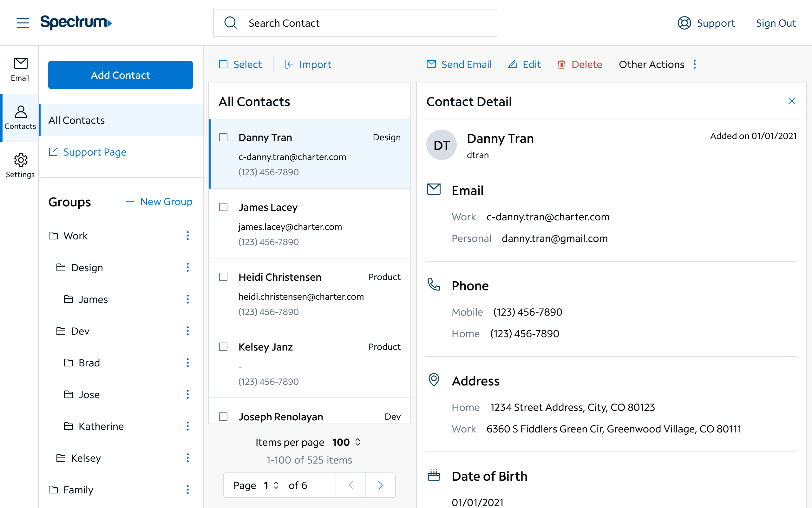Open options menu for Family group
Image resolution: width=812 pixels, height=508 pixels.
187,490
